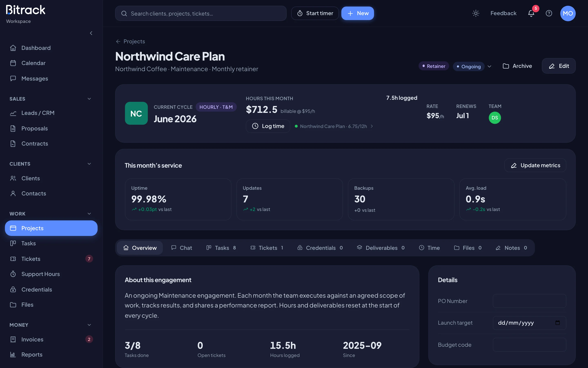588x368 pixels.
Task: Toggle the light/dark theme sun icon
Action: pos(476,13)
